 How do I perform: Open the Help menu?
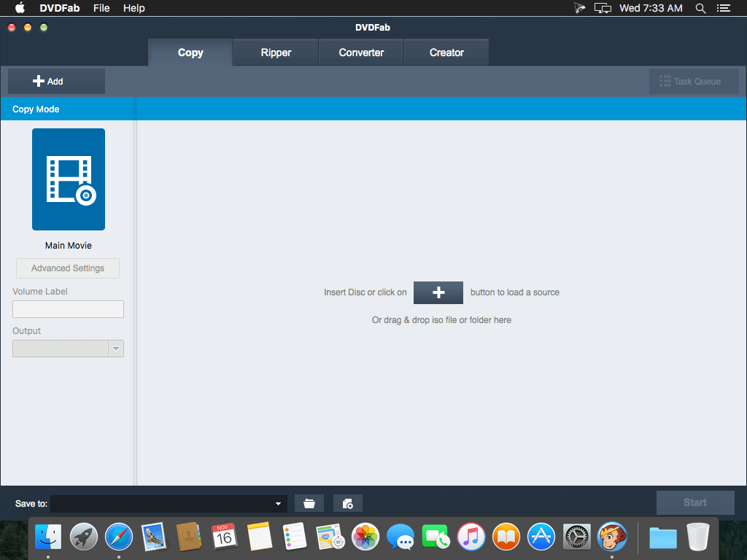click(134, 8)
